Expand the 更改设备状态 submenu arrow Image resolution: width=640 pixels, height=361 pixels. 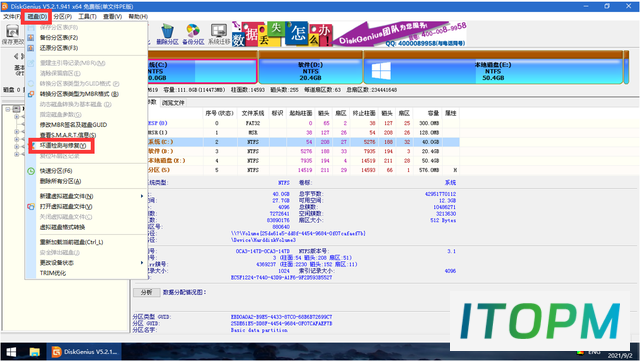tap(142, 263)
